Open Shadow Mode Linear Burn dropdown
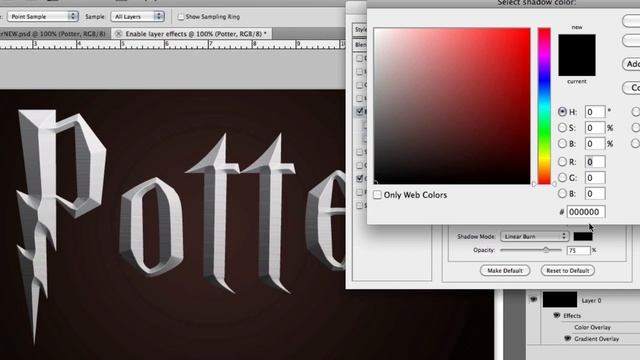 [x=534, y=236]
